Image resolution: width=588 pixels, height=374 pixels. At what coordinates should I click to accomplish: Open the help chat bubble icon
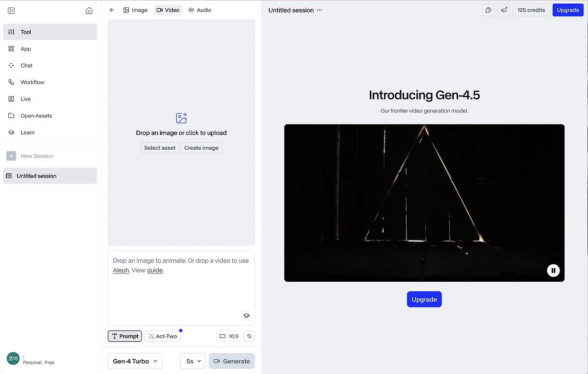click(489, 10)
